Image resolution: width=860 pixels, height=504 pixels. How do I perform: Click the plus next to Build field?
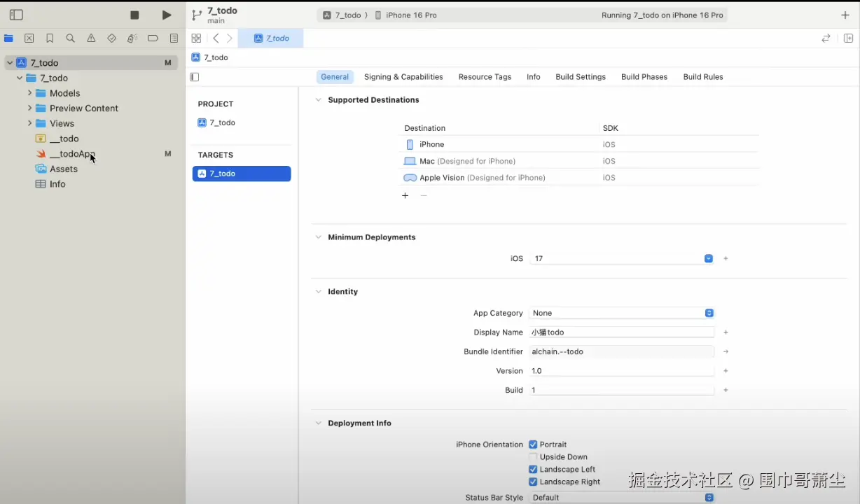726,390
